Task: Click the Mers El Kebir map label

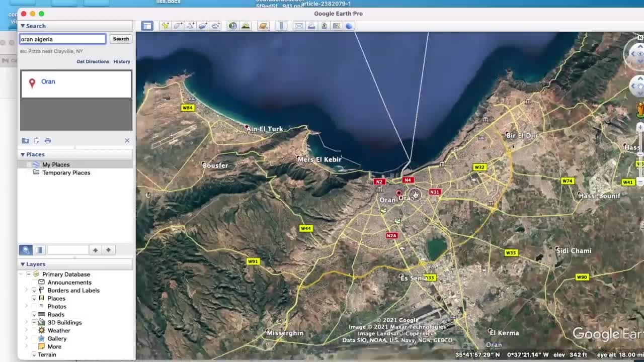Action: click(319, 159)
